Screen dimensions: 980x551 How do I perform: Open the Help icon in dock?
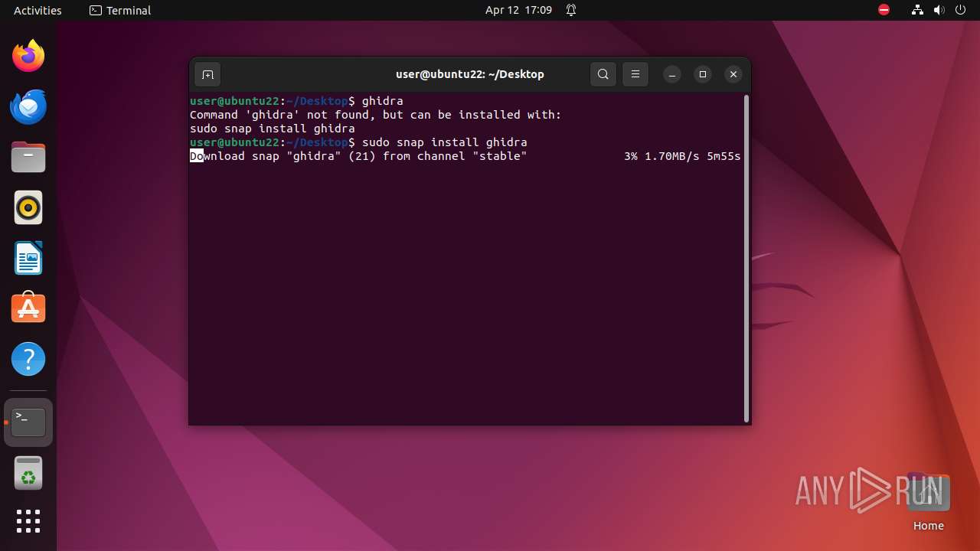28,359
